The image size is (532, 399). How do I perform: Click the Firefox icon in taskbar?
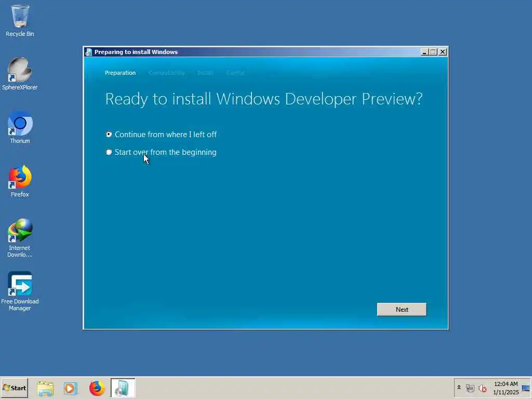pos(97,388)
